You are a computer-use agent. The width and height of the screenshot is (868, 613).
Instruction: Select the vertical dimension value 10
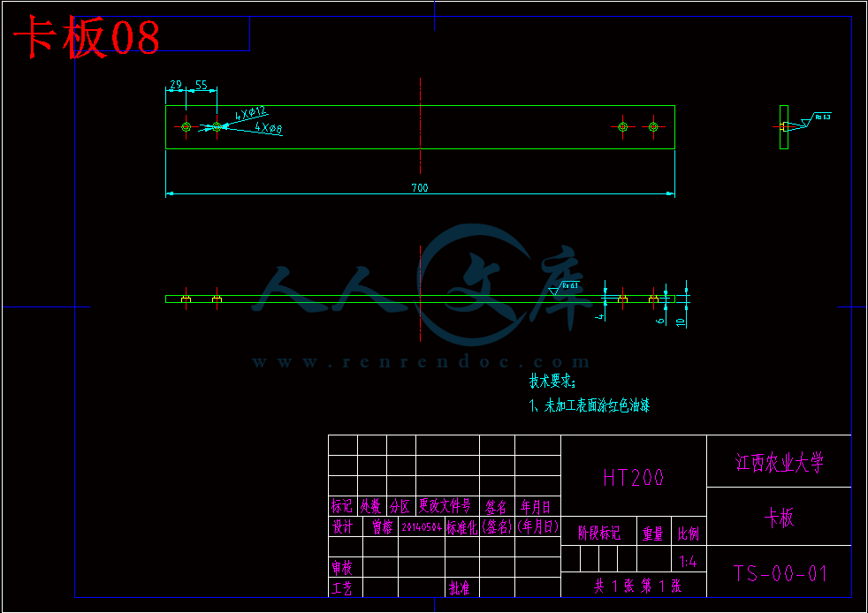click(x=681, y=322)
